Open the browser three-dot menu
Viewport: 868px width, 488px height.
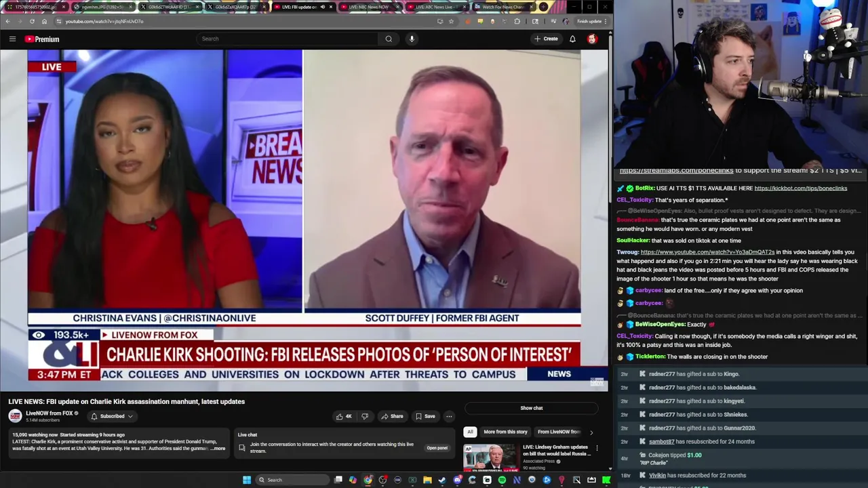tap(606, 21)
